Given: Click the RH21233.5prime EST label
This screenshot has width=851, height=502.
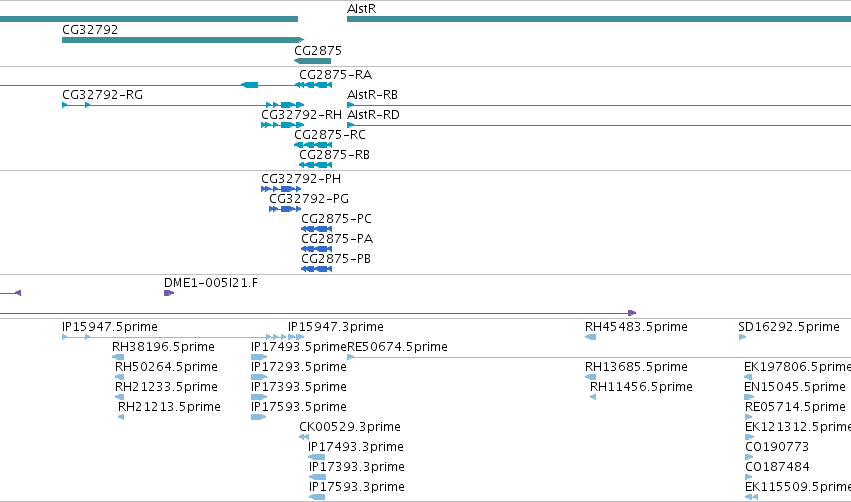Looking at the screenshot, I should click(166, 387).
